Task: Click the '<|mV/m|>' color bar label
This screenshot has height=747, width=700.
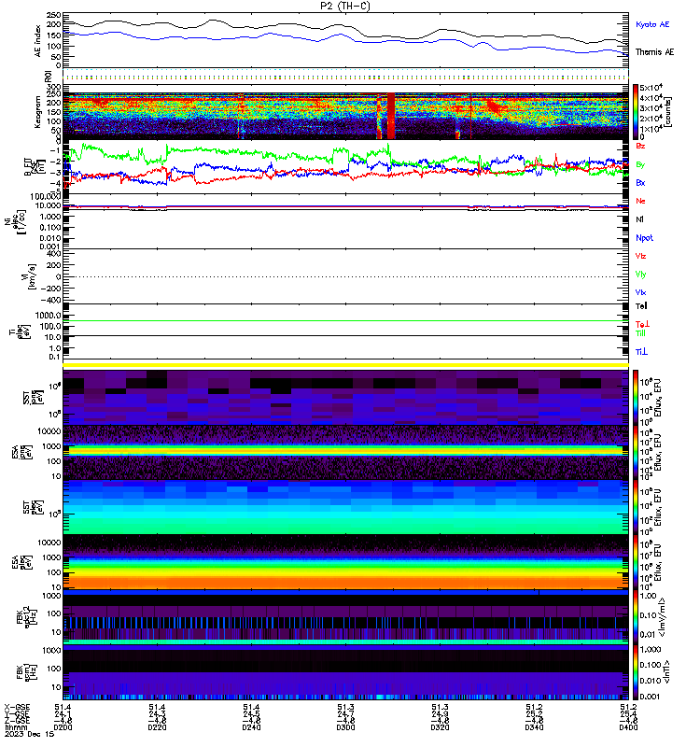Action: [x=663, y=617]
